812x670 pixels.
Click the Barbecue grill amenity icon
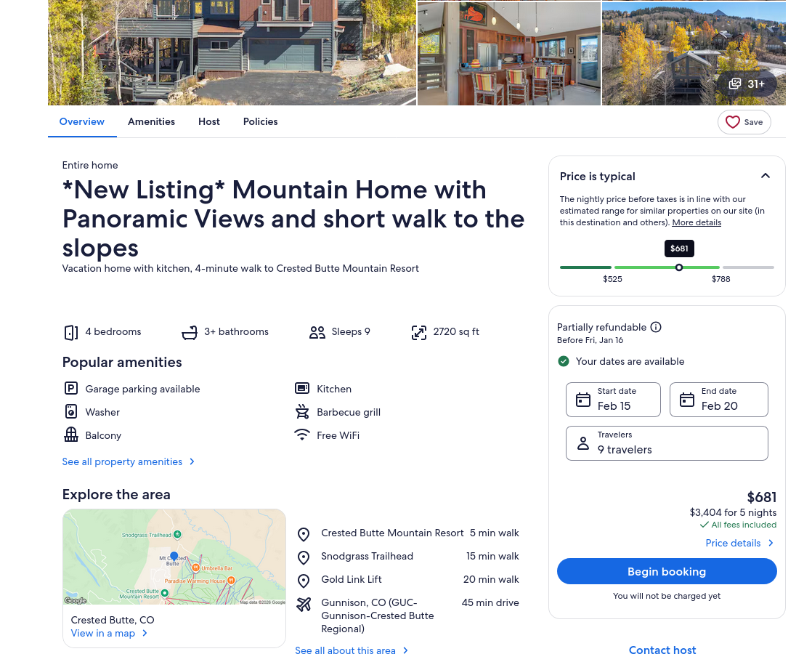click(x=302, y=412)
